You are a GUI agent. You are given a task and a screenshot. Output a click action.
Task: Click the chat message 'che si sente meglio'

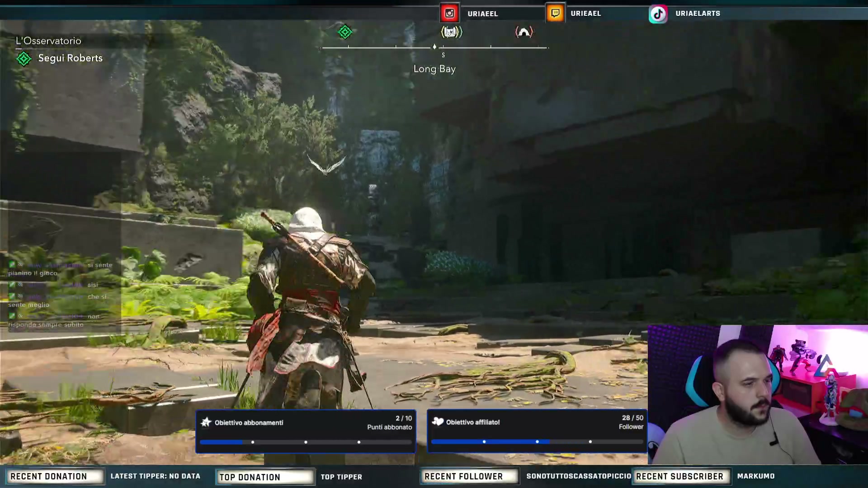tap(57, 300)
